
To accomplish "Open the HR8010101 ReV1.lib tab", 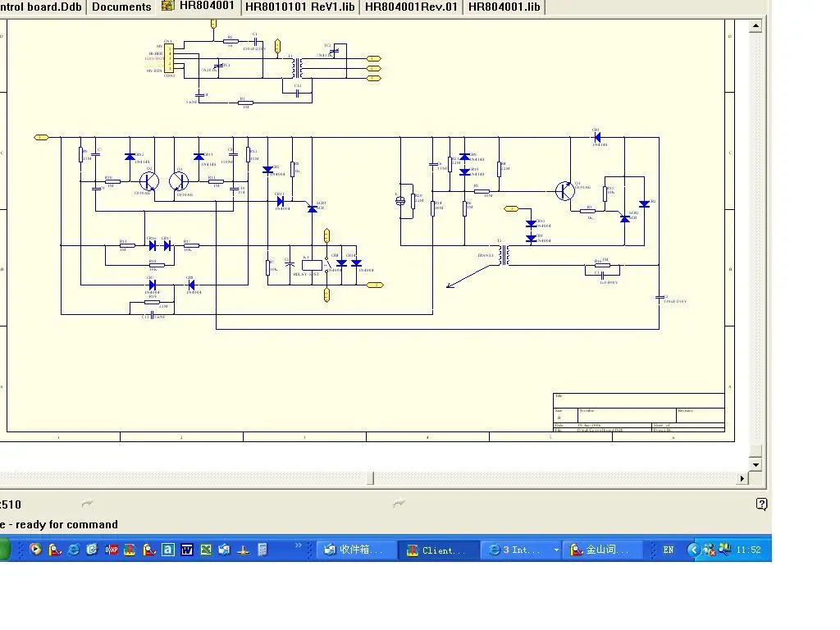I will click(x=300, y=7).
